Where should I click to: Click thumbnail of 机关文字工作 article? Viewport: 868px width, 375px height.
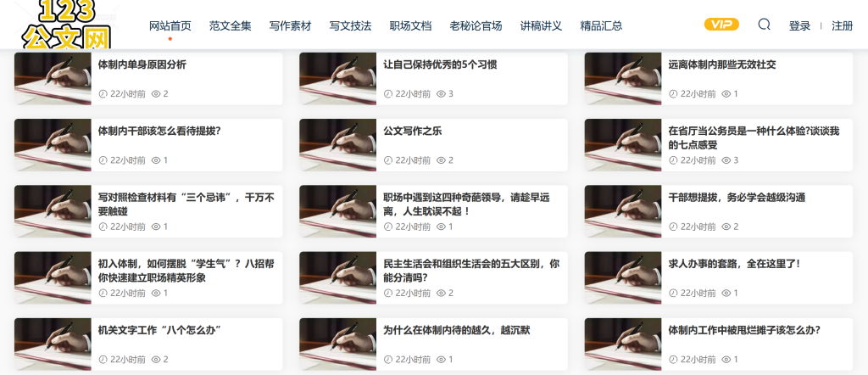[x=53, y=344]
